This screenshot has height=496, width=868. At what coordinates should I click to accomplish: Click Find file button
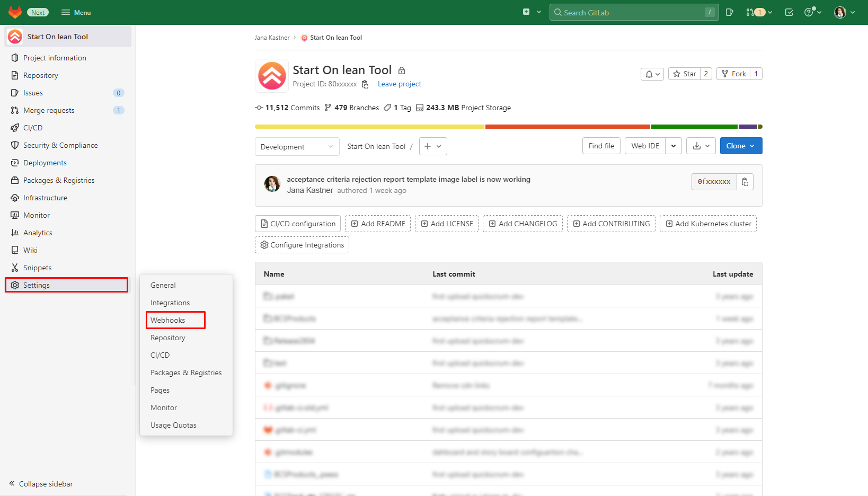click(601, 146)
